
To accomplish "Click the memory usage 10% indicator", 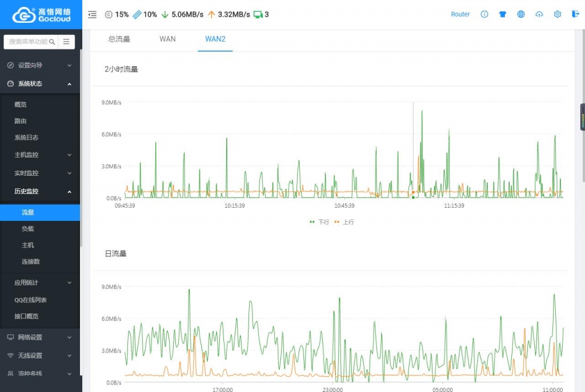I will click(x=145, y=14).
